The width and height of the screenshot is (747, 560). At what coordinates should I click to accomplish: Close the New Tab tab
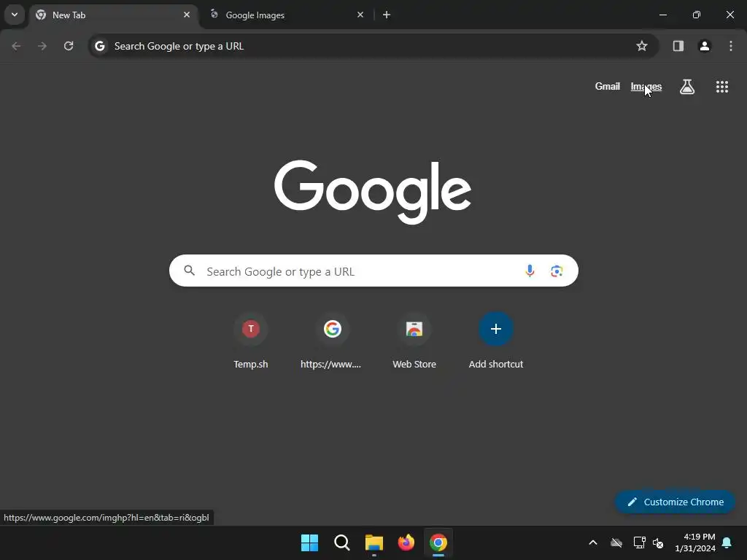pyautogui.click(x=187, y=15)
